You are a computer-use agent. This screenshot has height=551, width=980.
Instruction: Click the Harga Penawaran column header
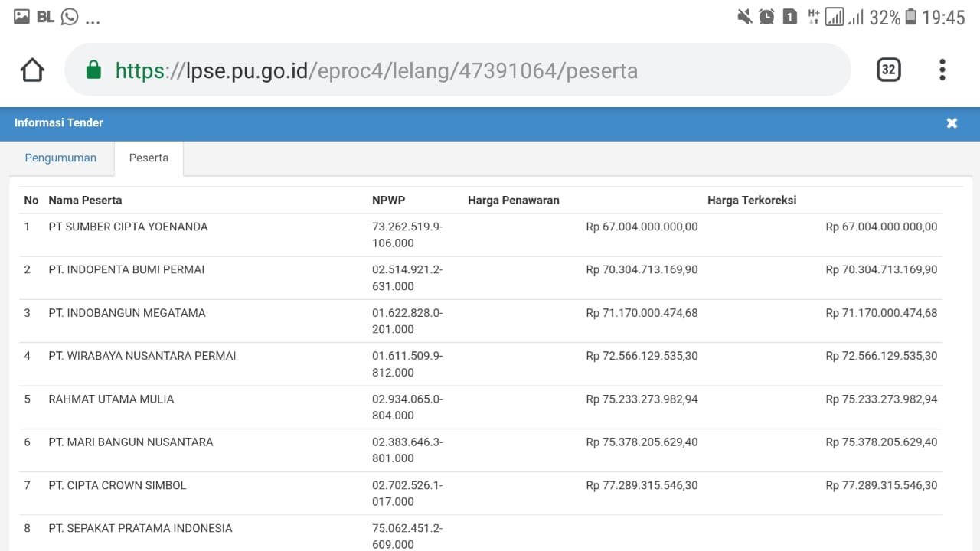click(513, 201)
